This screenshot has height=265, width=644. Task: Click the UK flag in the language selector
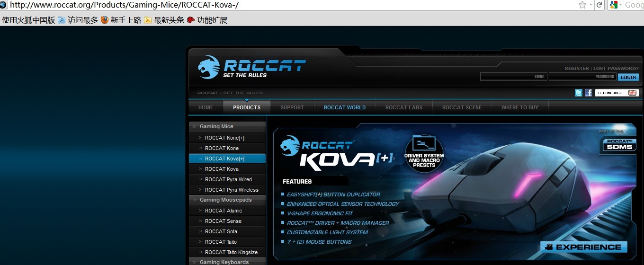(x=633, y=93)
